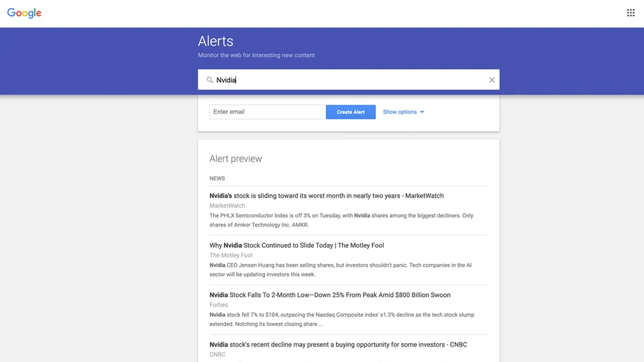Click the CNBC source label
Image resolution: width=644 pixels, height=362 pixels.
[x=217, y=355]
